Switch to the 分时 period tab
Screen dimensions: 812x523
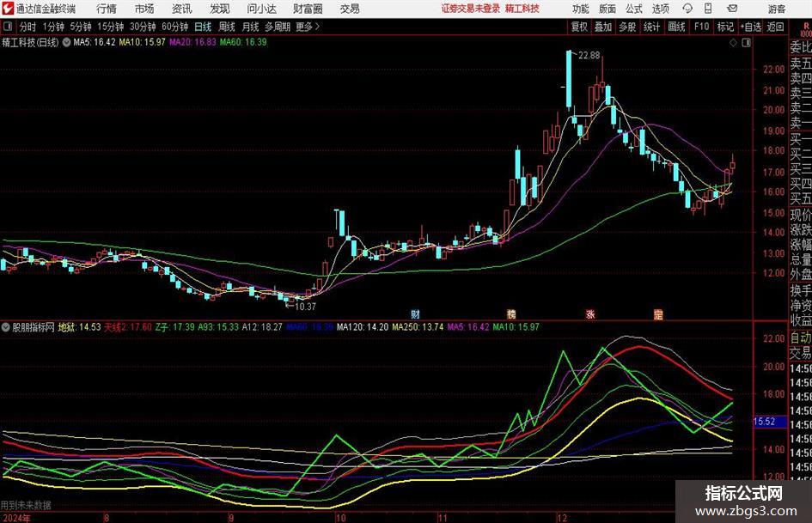click(x=28, y=27)
